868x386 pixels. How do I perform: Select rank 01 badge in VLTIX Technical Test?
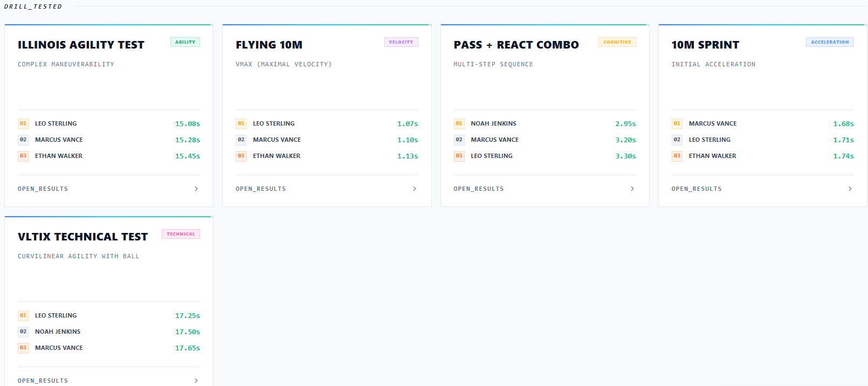click(23, 315)
